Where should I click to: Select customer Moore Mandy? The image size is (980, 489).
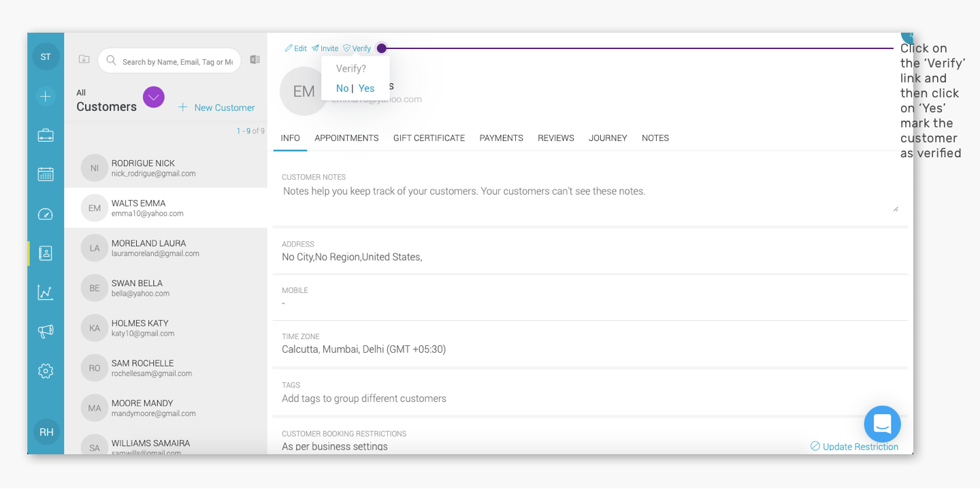coord(166,408)
